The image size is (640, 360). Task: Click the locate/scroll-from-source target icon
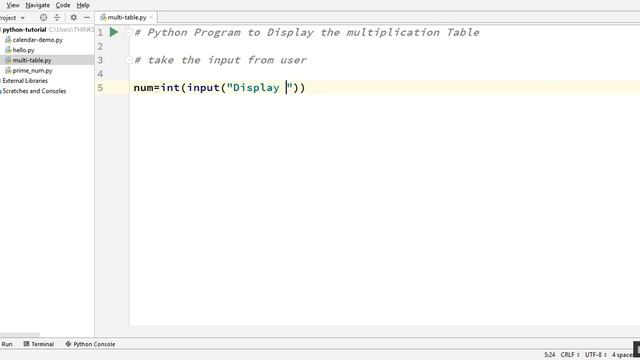point(43,18)
